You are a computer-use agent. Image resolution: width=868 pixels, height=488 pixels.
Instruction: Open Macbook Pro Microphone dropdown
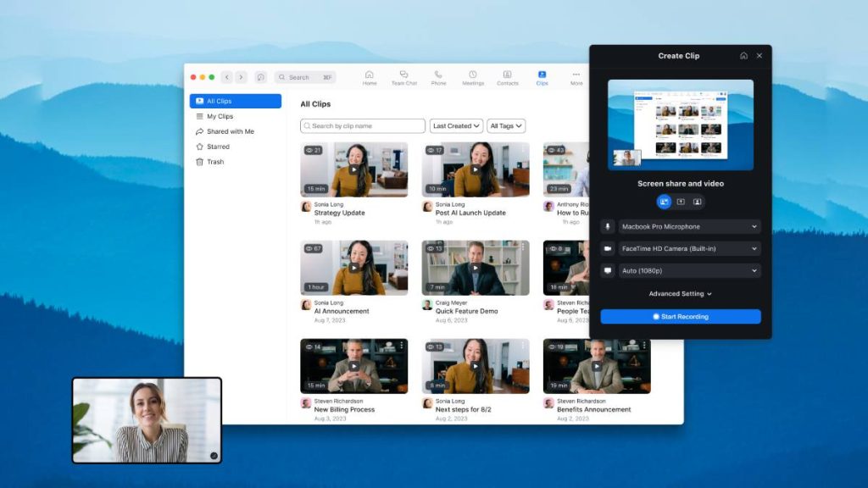click(x=689, y=227)
